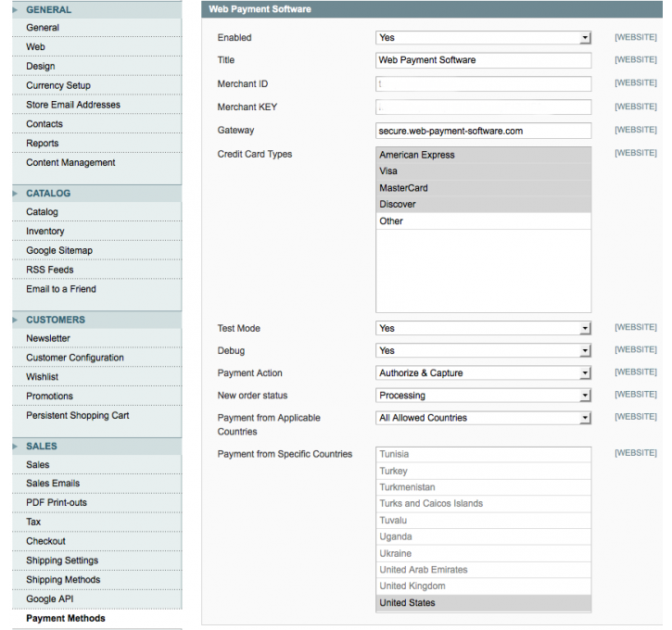Select Turks and Caicos Islands
The image size is (672, 630).
[484, 503]
